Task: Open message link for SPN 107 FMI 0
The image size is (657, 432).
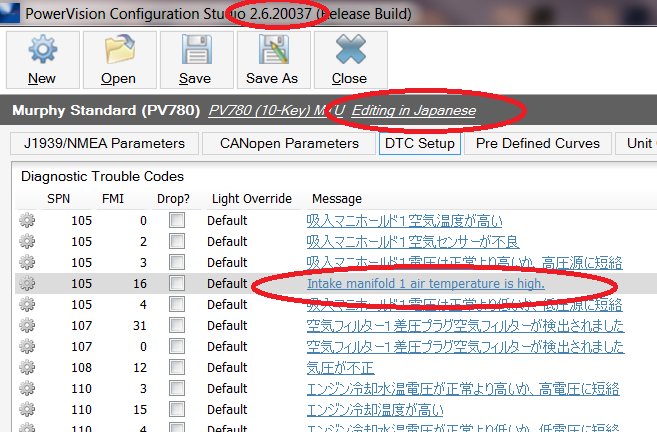Action: point(466,347)
